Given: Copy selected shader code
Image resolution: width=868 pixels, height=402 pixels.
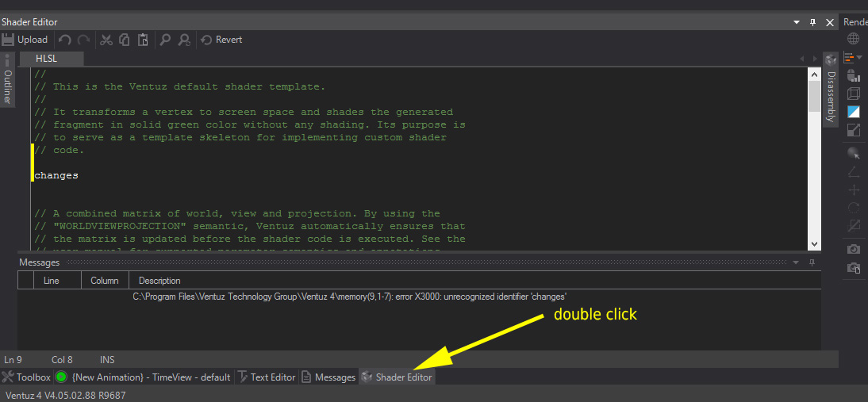Looking at the screenshot, I should [x=125, y=40].
